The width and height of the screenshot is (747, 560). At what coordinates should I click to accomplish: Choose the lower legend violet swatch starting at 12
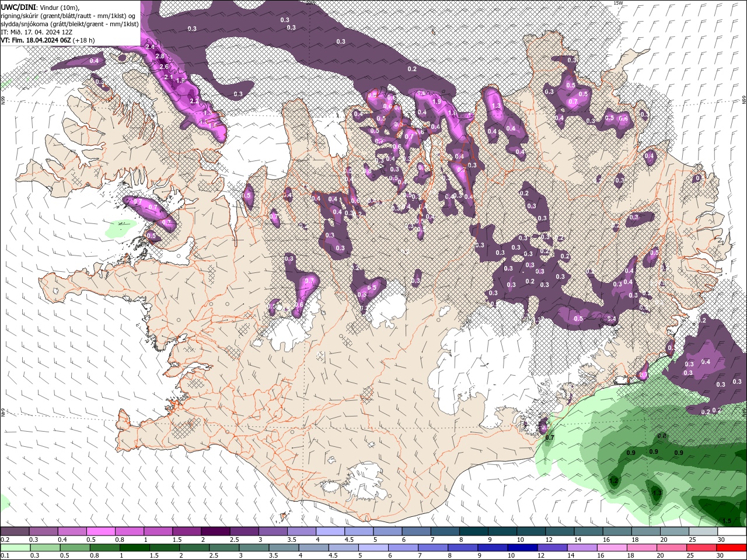point(551,547)
